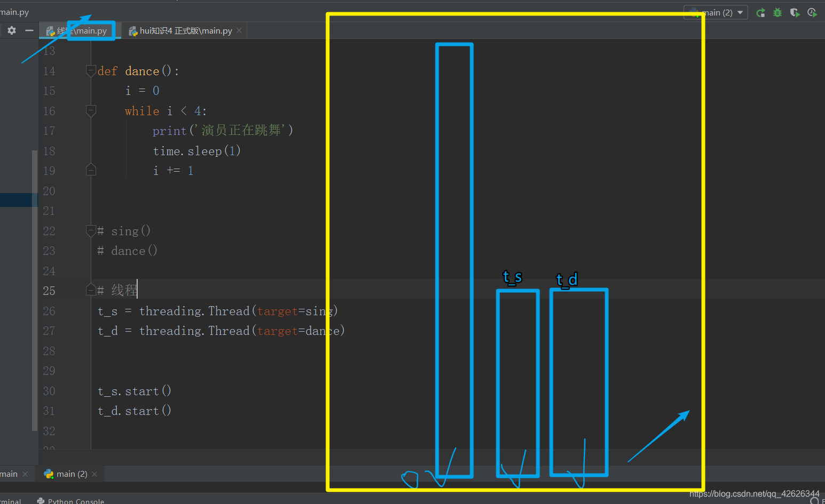Open the main (2) run tab
This screenshot has width=825, height=504.
[x=72, y=474]
